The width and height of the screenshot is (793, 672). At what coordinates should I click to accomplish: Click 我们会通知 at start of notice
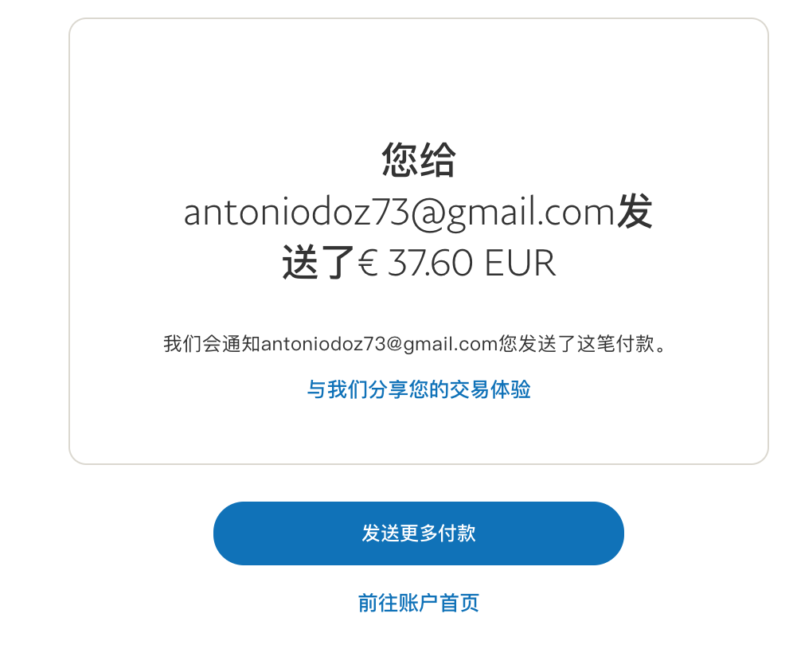pos(212,344)
